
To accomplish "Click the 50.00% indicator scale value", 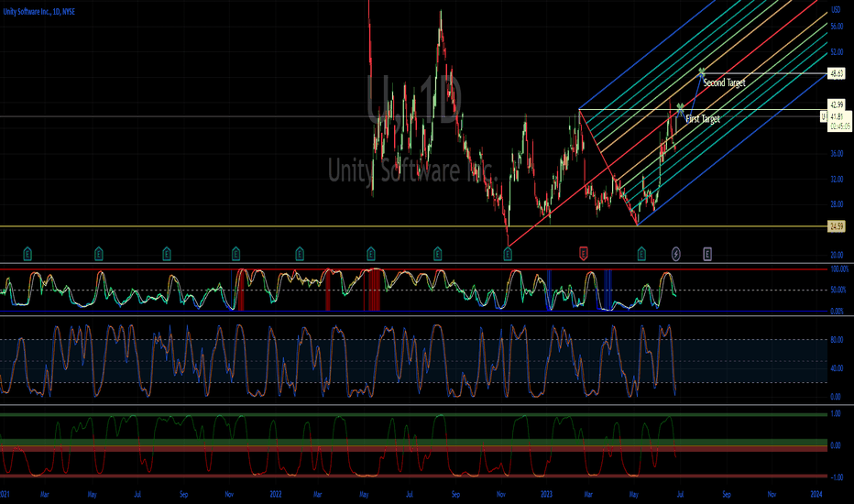I will tap(838, 290).
